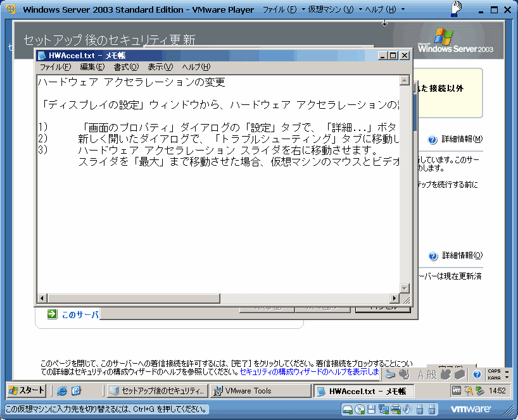Click the second IME language bar icon
Viewport: 518px width, 420px height.
(x=404, y=374)
